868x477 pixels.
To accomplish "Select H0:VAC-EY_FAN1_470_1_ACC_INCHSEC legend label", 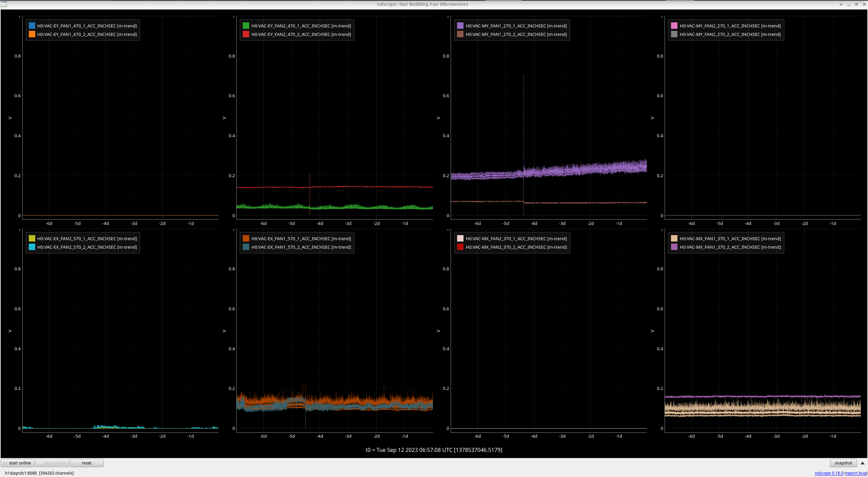I will (87, 26).
